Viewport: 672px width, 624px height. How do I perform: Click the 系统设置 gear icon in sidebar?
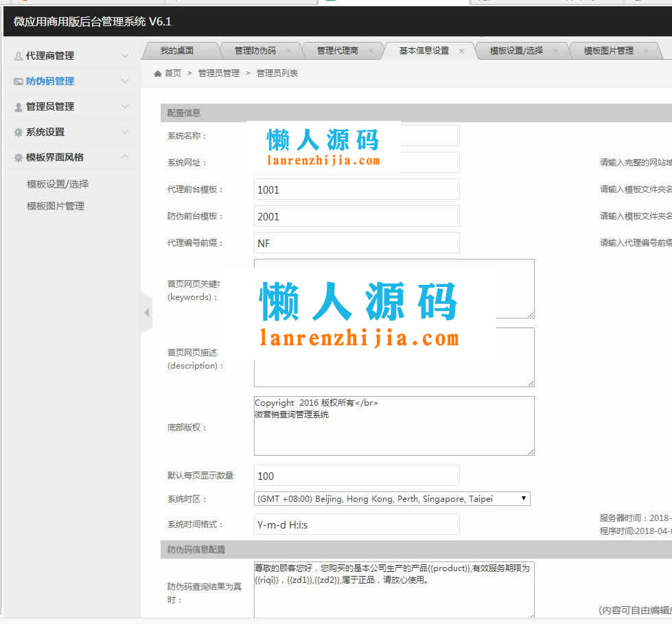(19, 132)
